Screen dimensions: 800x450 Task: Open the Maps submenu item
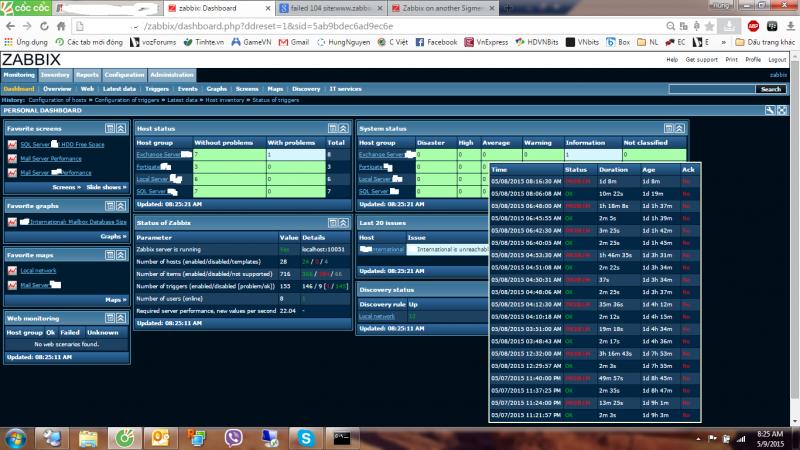[275, 89]
